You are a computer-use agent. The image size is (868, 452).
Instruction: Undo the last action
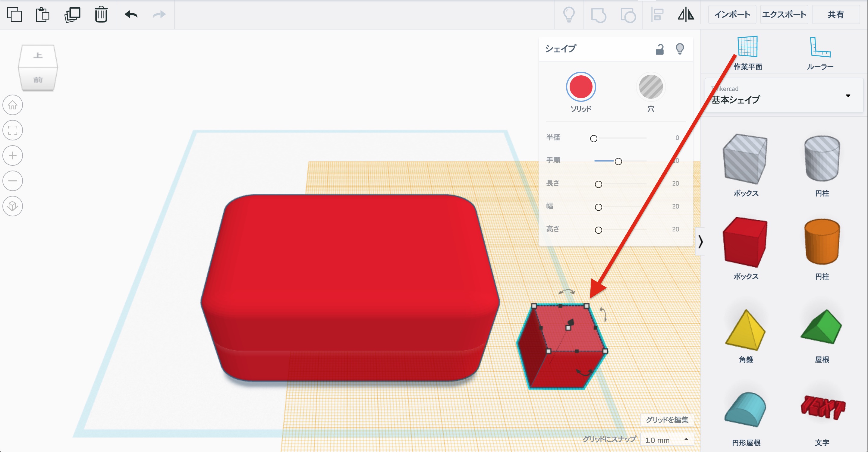pos(131,14)
